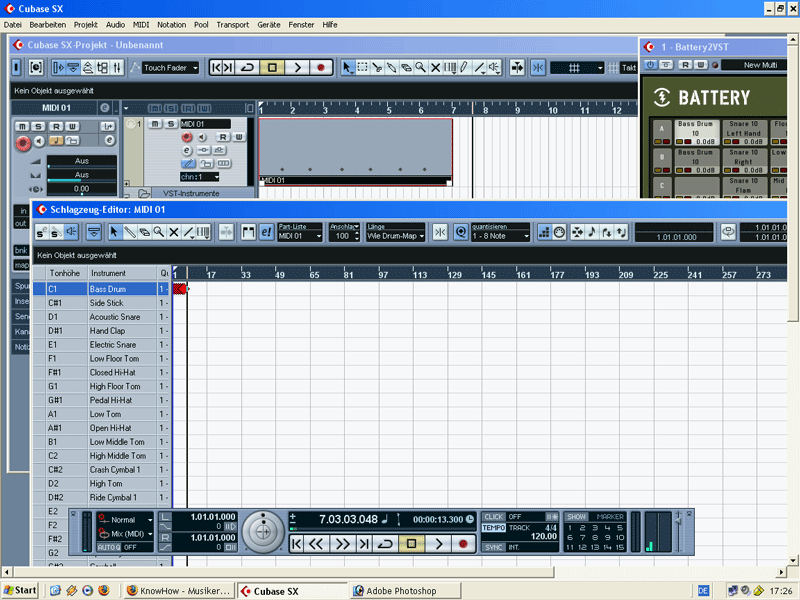This screenshot has height=600, width=800.
Task: Click the show info line icon in drum editor
Action: [94, 233]
